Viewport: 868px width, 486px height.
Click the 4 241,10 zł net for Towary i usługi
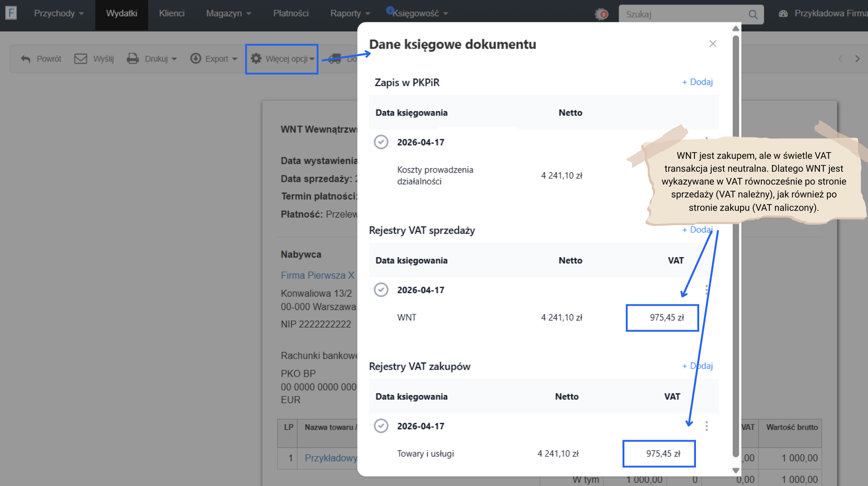tap(558, 454)
